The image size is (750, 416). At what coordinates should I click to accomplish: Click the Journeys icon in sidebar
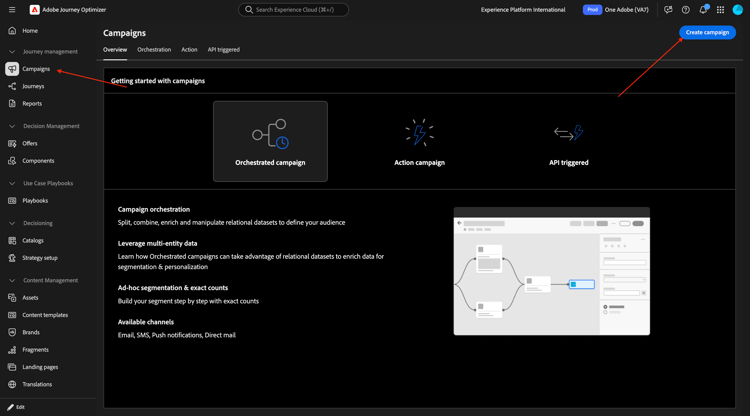click(12, 86)
